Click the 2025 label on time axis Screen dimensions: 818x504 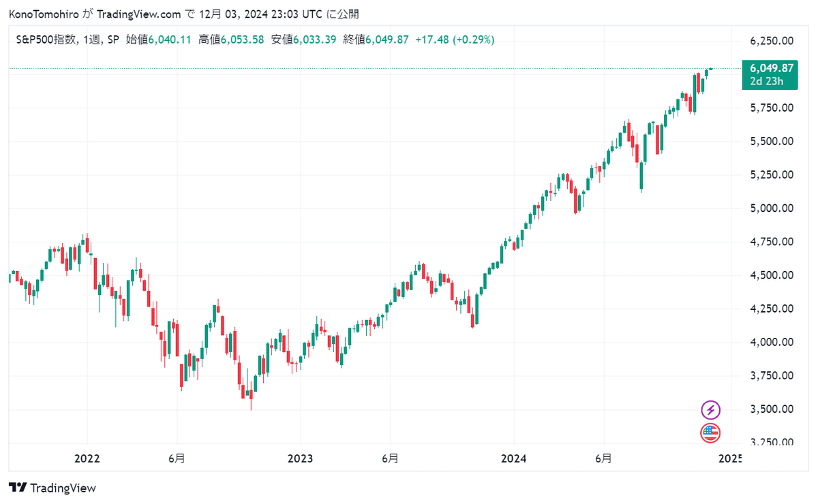point(729,458)
